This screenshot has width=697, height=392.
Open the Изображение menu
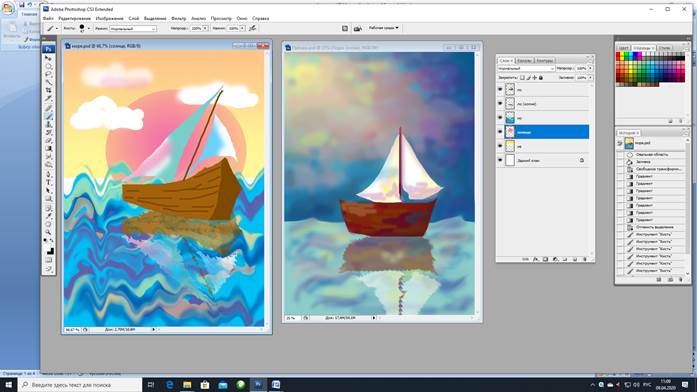pos(110,18)
